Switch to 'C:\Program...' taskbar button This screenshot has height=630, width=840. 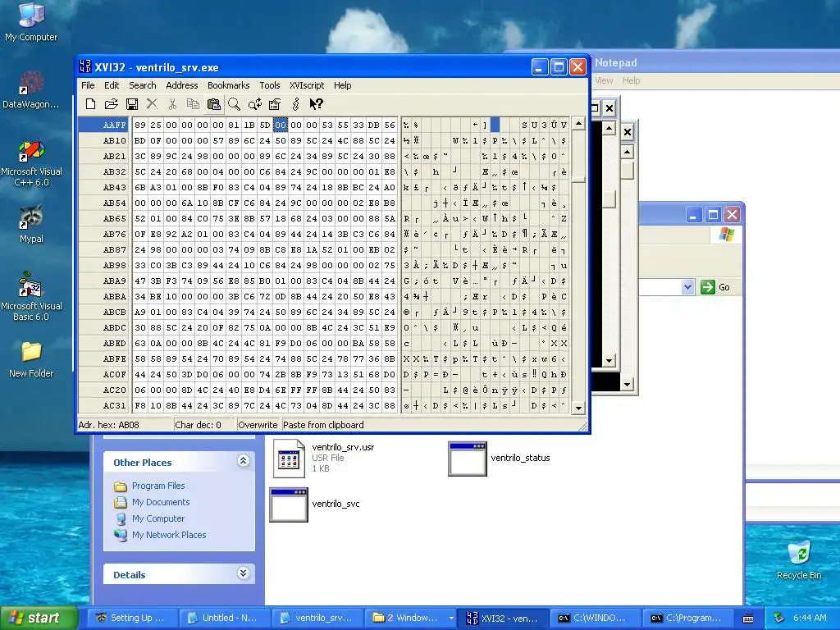pyautogui.click(x=688, y=618)
